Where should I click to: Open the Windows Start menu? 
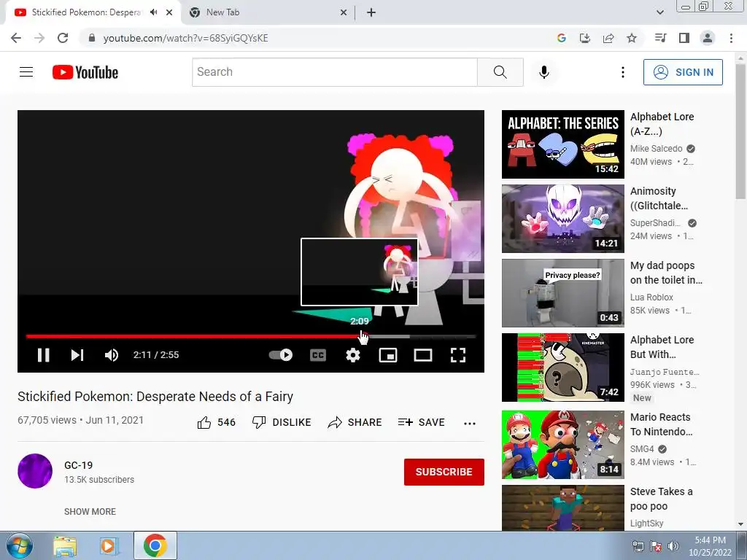(x=20, y=545)
